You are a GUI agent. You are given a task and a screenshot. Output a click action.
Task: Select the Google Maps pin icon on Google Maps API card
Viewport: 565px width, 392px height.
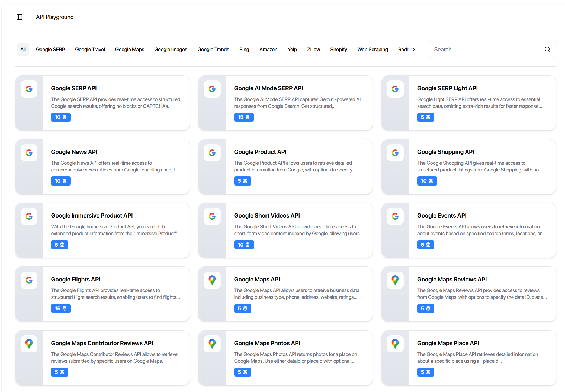[212, 280]
